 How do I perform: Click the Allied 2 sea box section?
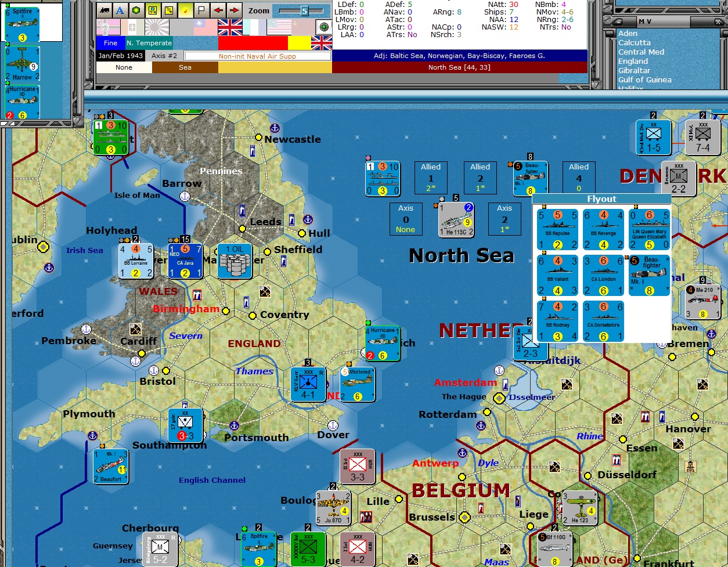coord(480,178)
